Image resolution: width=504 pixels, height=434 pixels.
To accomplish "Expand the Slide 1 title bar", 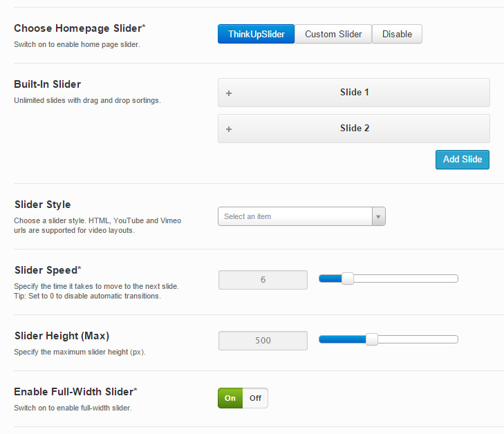I will pyautogui.click(x=354, y=93).
